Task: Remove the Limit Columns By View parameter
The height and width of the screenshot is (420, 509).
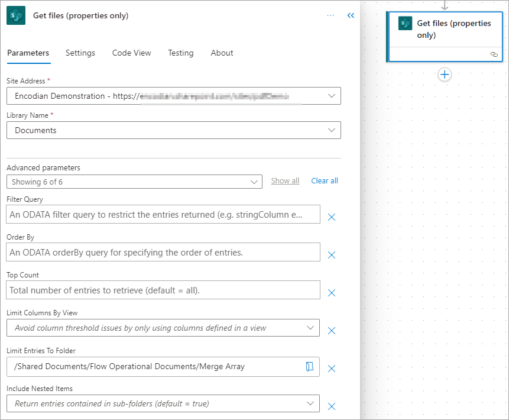Action: click(332, 331)
